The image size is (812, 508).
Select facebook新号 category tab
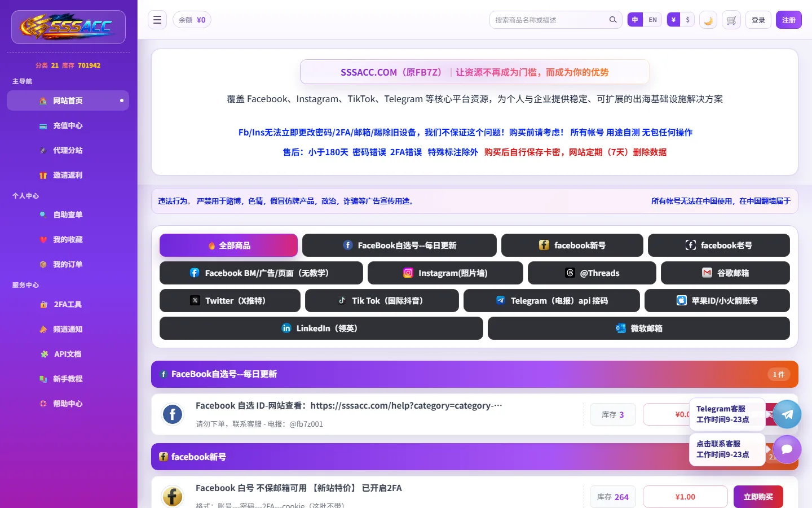click(x=572, y=246)
